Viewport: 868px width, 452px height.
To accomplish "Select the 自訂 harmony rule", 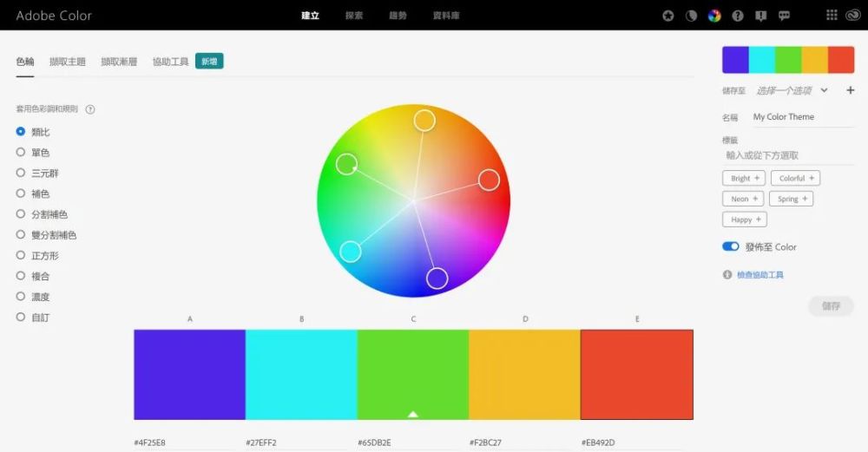I will coord(21,317).
